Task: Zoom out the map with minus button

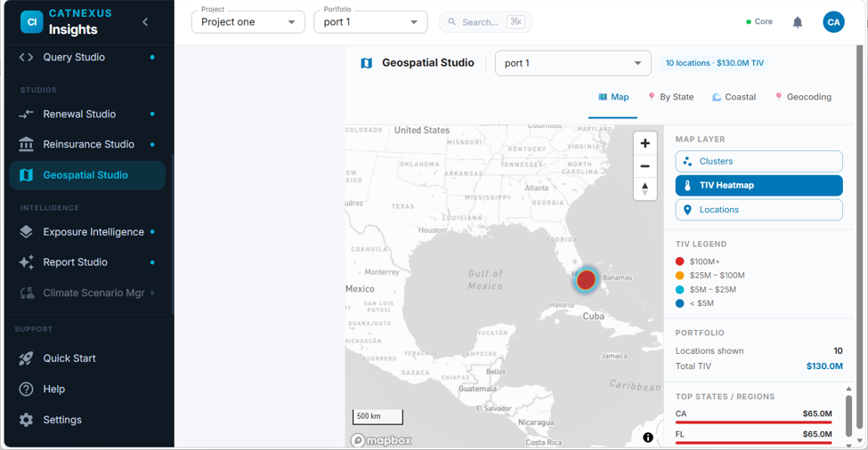Action: (x=645, y=165)
